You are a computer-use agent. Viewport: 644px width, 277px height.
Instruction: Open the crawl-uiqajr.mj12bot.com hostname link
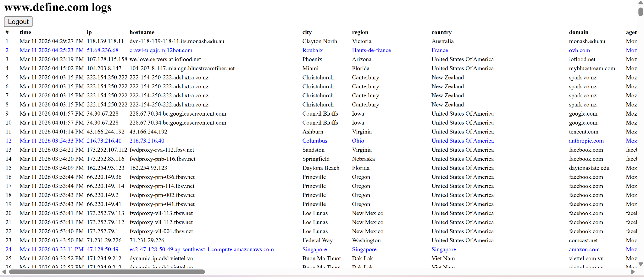pos(161,50)
